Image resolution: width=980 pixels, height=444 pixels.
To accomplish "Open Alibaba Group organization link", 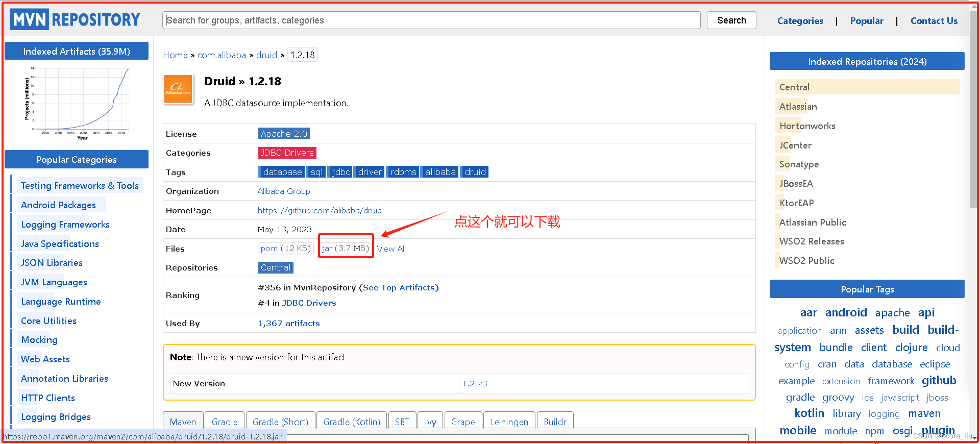I will pyautogui.click(x=284, y=191).
